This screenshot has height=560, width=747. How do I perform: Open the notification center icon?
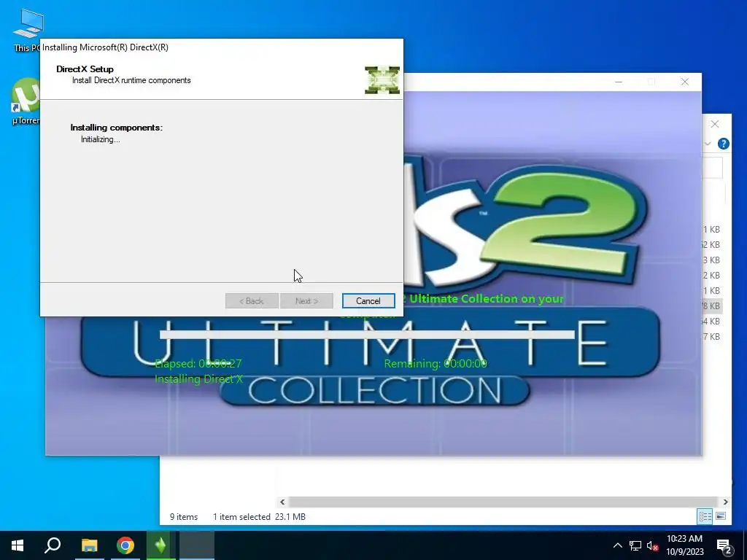724,546
